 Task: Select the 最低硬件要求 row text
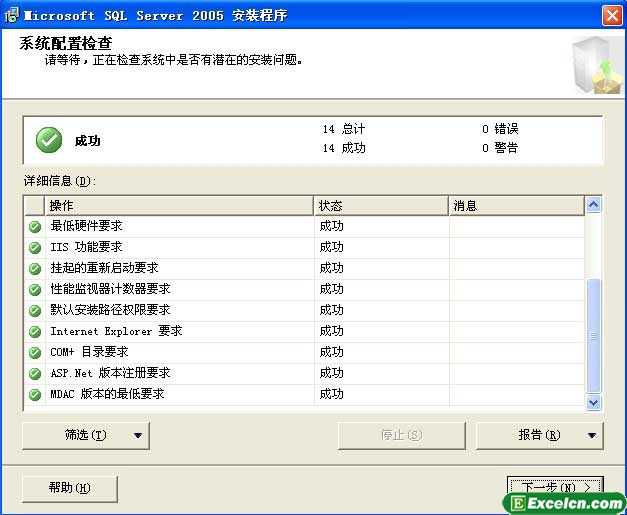pos(86,226)
